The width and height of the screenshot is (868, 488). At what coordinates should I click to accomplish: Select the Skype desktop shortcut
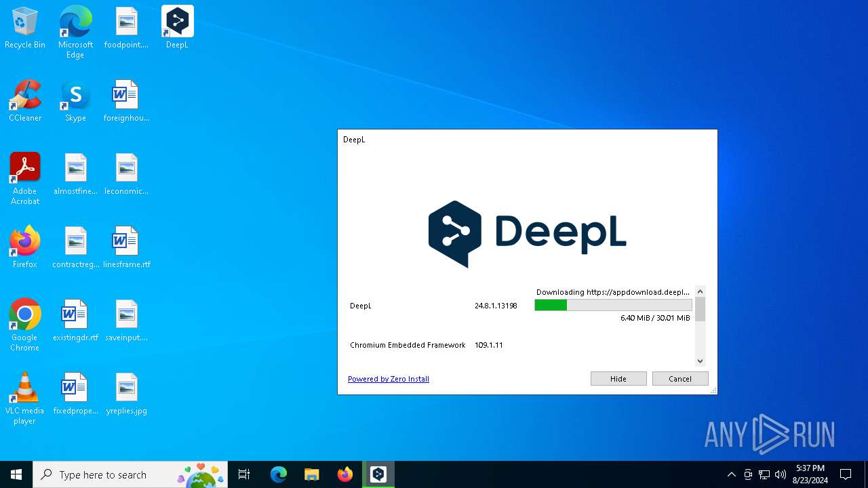(x=75, y=101)
